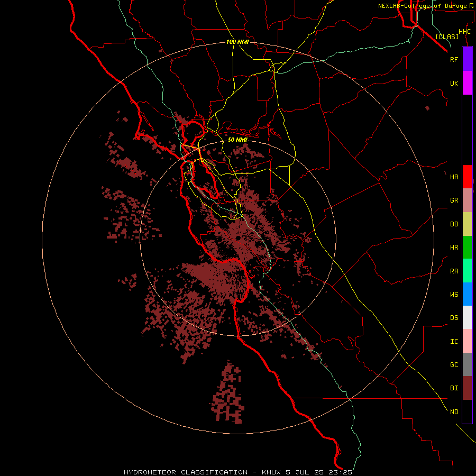Click the GR legend label
Screen dimensions: 476x476
(x=454, y=200)
